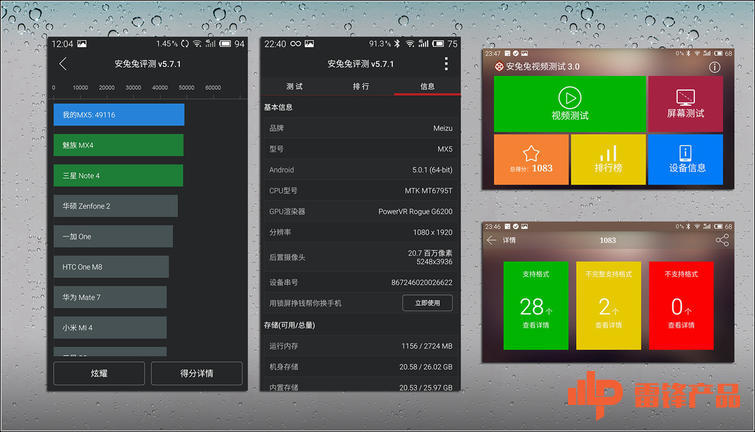Open the yellow partially supported formats 2 tile

[608, 305]
